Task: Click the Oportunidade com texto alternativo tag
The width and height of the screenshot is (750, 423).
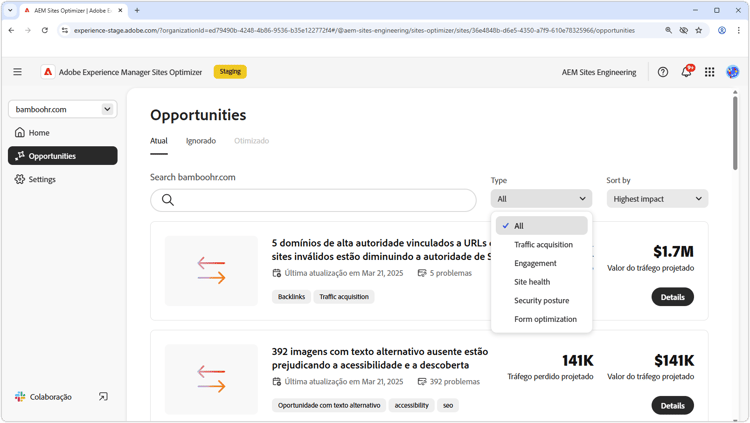Action: [329, 405]
